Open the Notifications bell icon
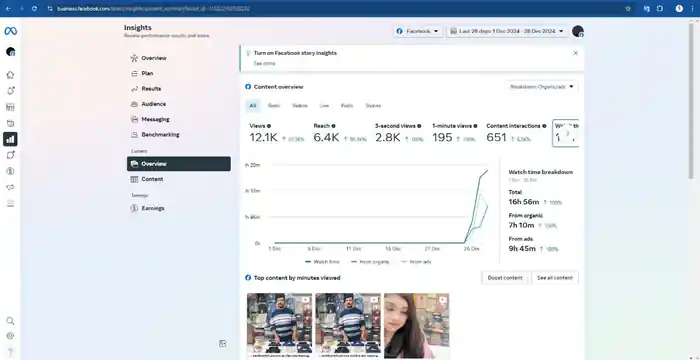This screenshot has width=700, height=360. coord(10,91)
